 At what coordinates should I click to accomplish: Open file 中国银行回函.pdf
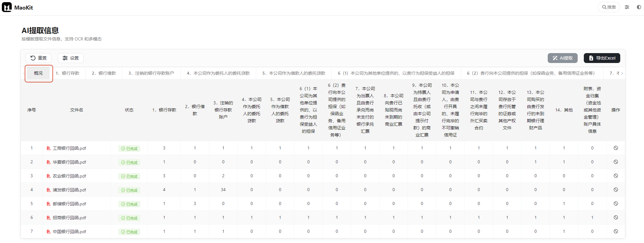pos(69,232)
